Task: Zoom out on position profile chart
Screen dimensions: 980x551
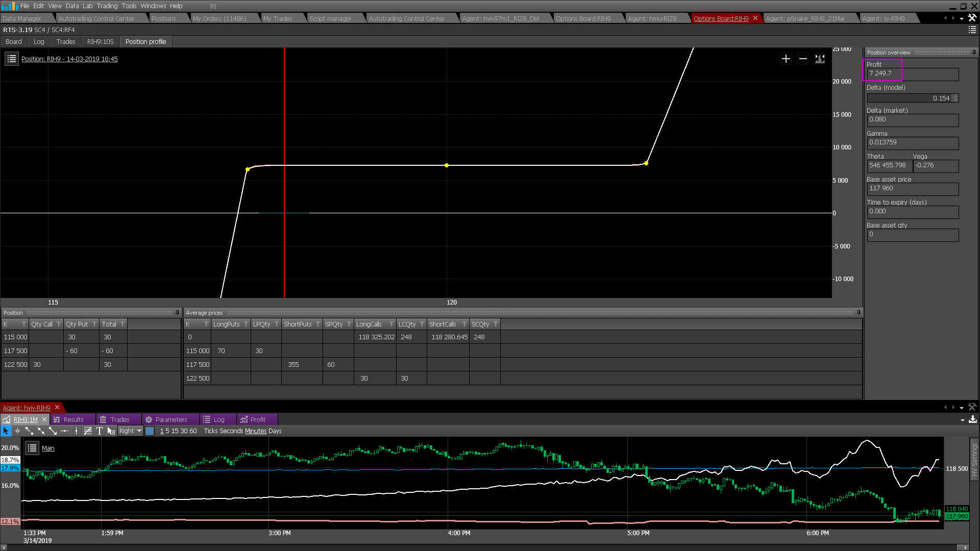Action: point(803,59)
